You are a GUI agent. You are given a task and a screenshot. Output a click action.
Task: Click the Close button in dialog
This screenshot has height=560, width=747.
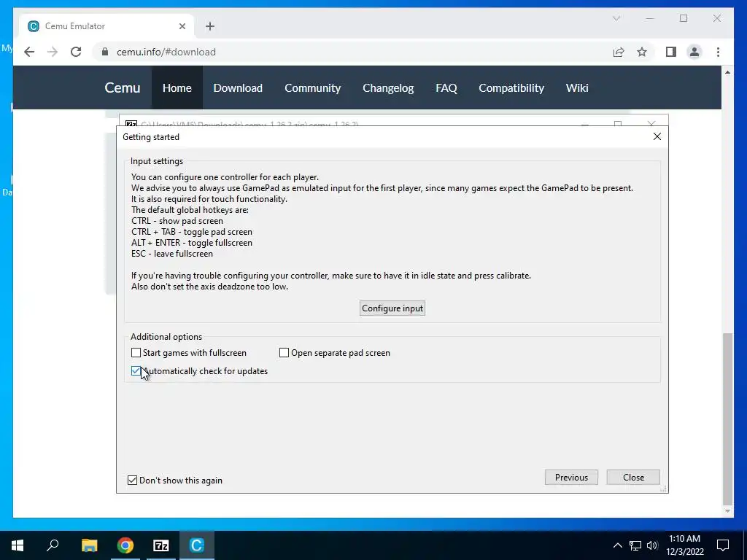pyautogui.click(x=633, y=477)
